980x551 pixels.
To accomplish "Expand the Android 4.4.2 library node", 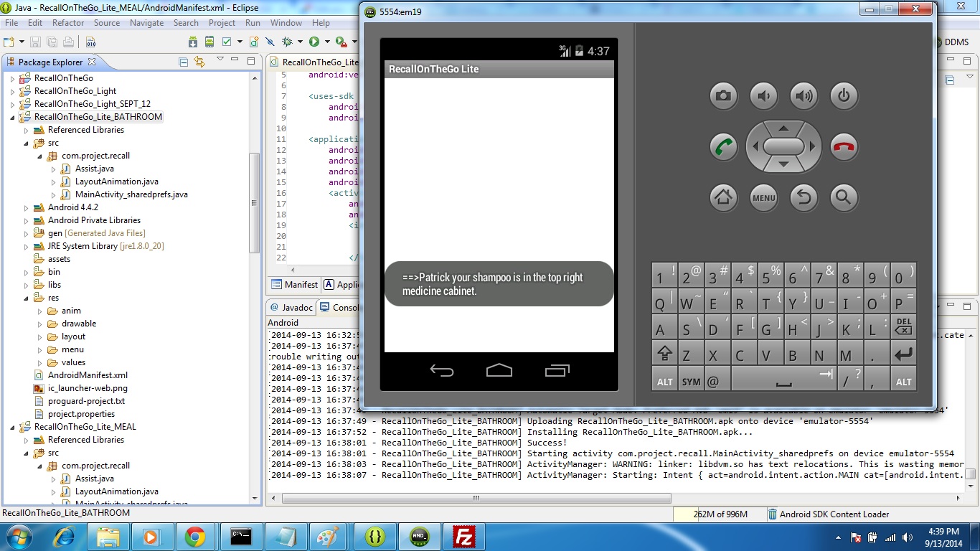I will 26,207.
